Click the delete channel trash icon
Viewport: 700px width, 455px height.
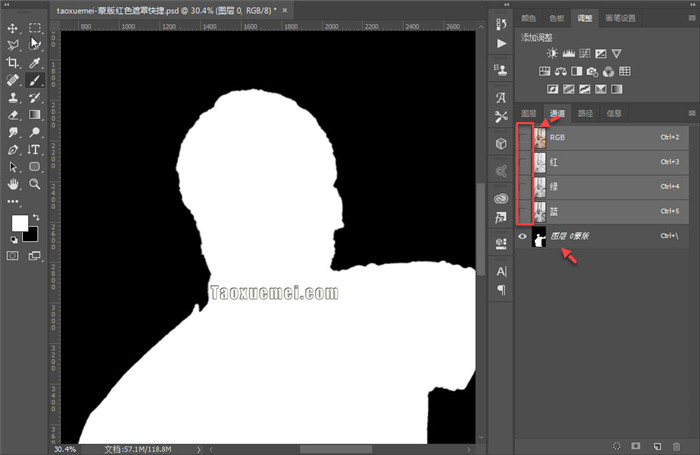click(677, 445)
